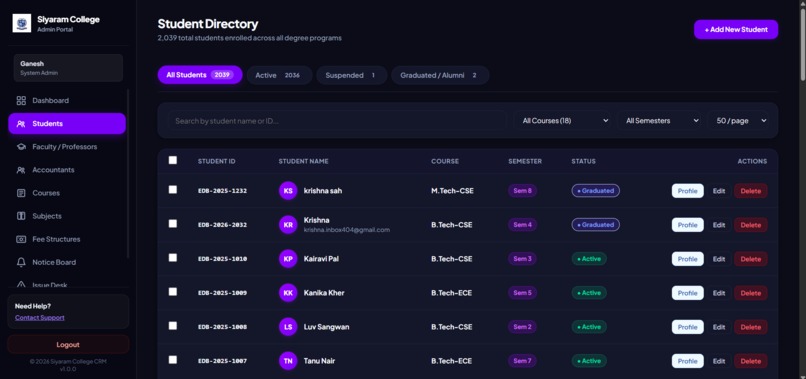Viewport: 806px width, 379px height.
Task: Show the Suspended students tab
Action: pyautogui.click(x=352, y=75)
